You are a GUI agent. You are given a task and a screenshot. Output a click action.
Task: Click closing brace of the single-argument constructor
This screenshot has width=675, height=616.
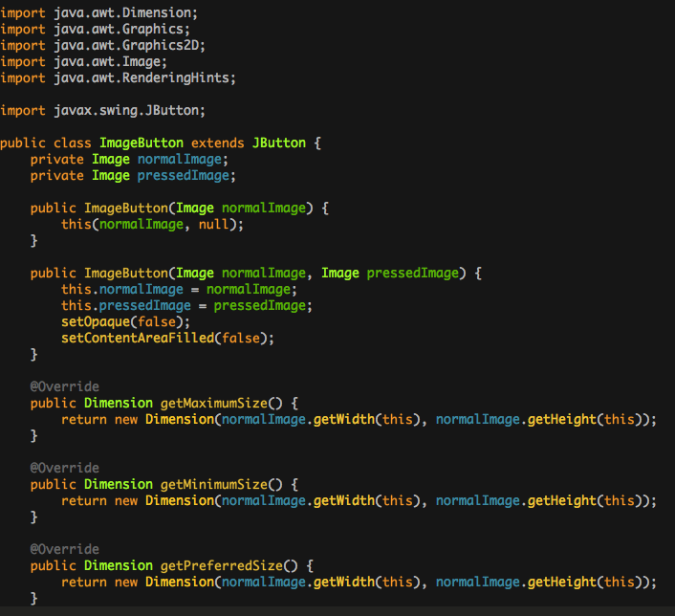(34, 241)
